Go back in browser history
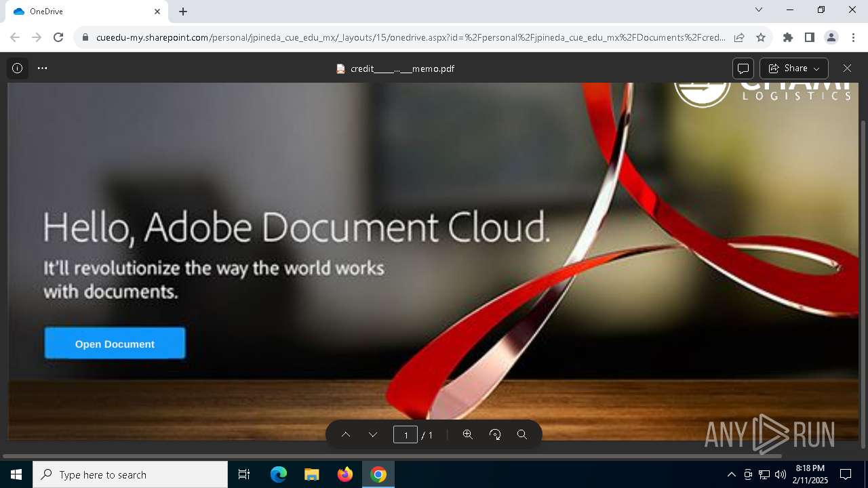The image size is (868, 488). [15, 37]
